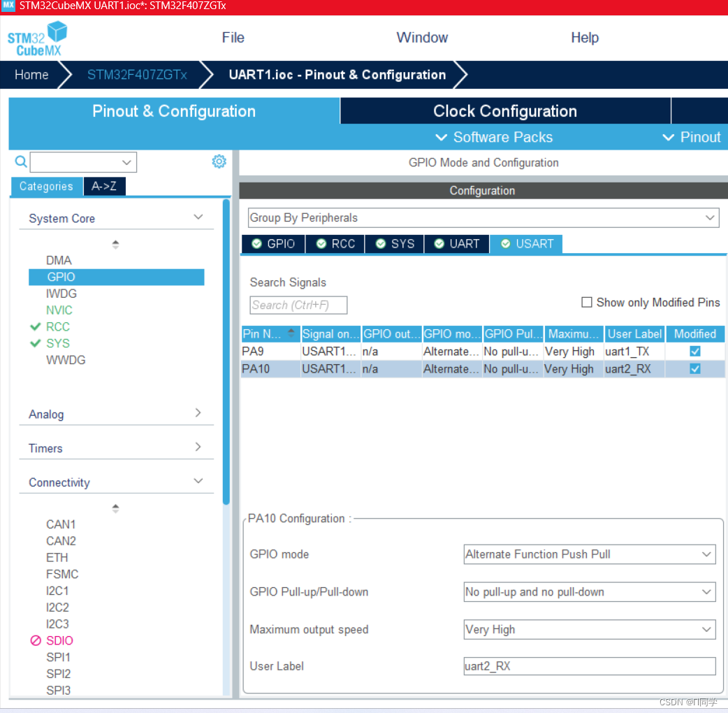The image size is (728, 713).
Task: Select GPIO in System Core list
Action: [x=116, y=277]
